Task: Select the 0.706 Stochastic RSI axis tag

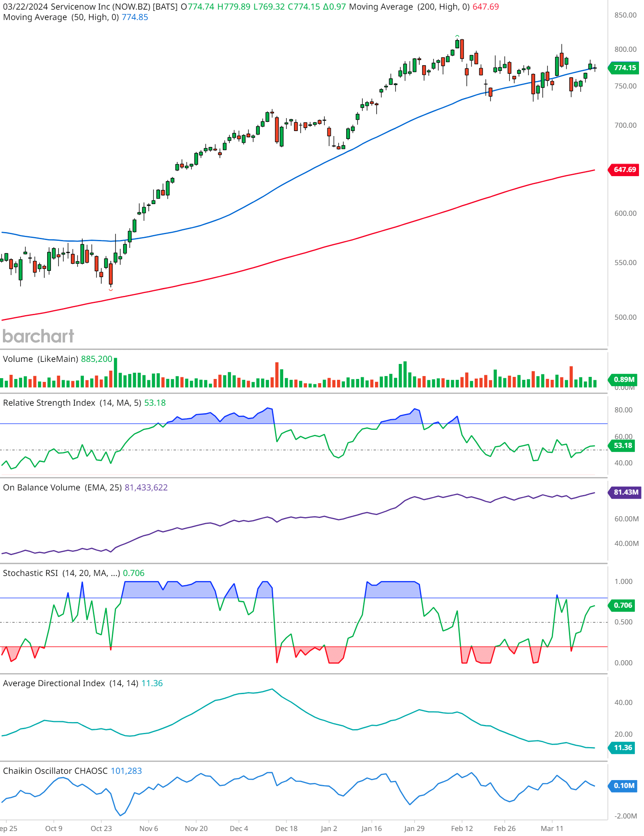Action: click(x=622, y=605)
